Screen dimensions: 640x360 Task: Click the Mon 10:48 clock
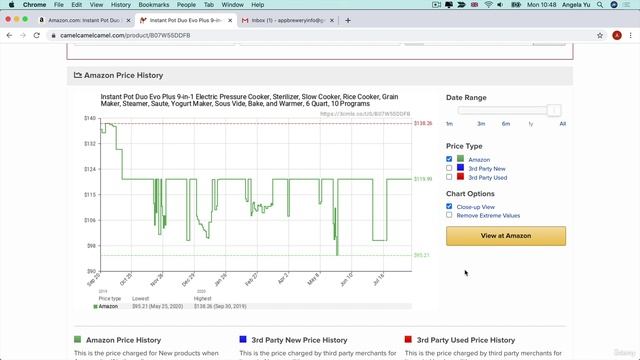pyautogui.click(x=541, y=5)
